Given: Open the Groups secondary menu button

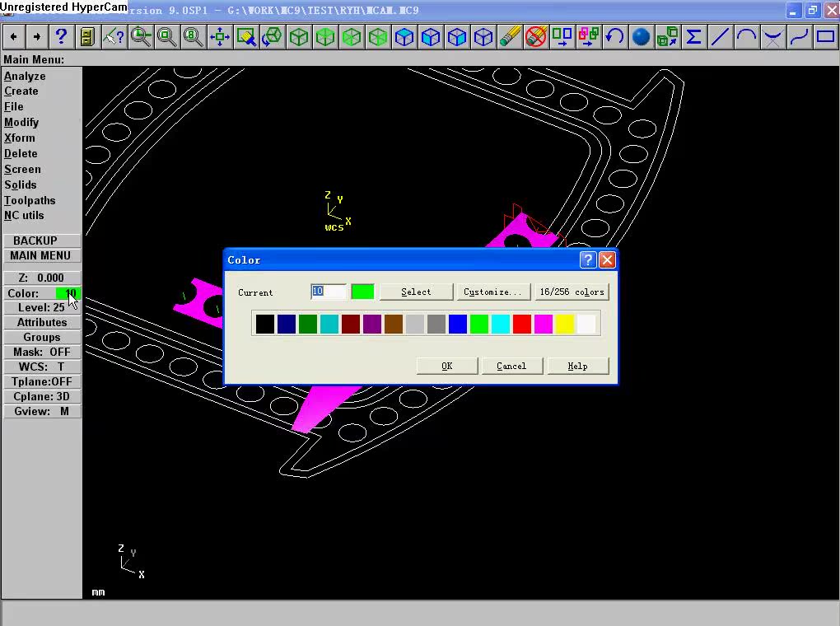Looking at the screenshot, I should tap(42, 338).
